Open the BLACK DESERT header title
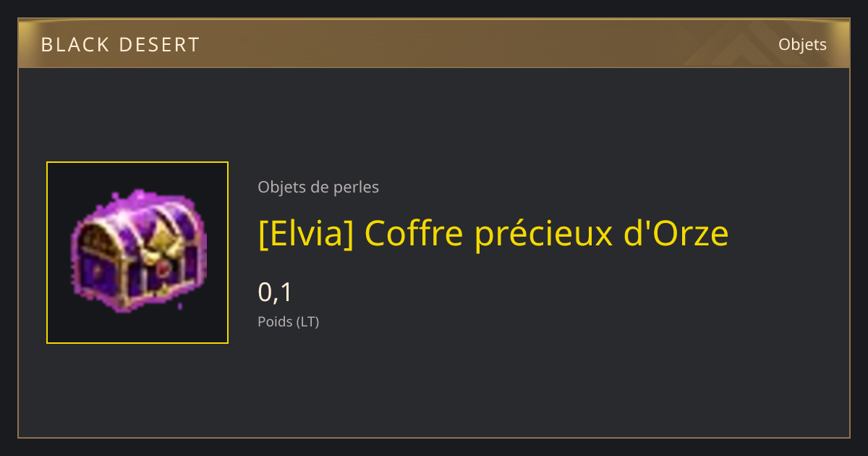Screen dimensions: 868x456 pos(120,45)
